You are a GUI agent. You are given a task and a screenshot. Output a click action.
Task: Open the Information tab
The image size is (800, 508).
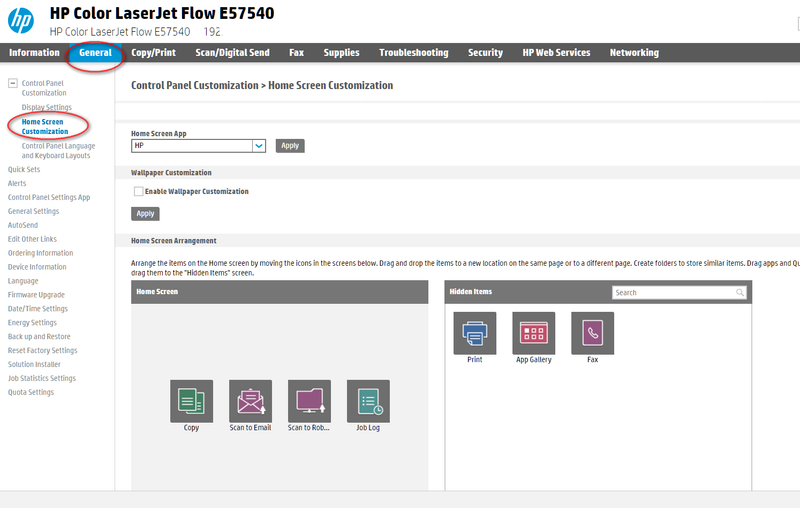[x=34, y=53]
